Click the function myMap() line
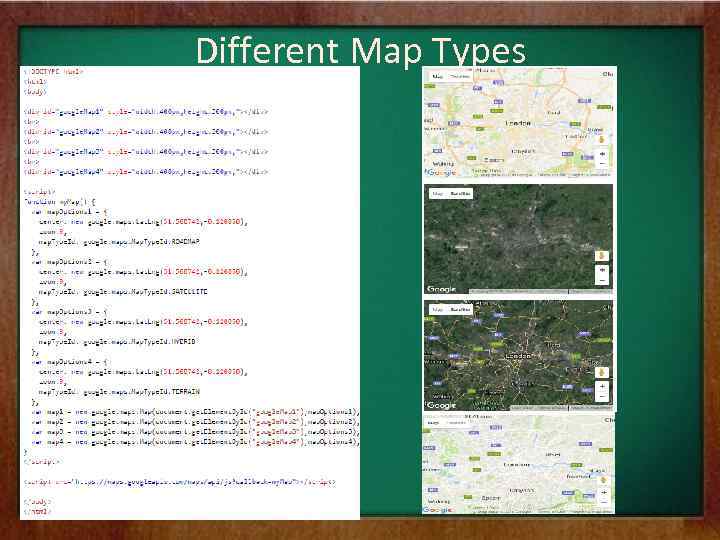Image resolution: width=720 pixels, height=540 pixels. pos(60,202)
